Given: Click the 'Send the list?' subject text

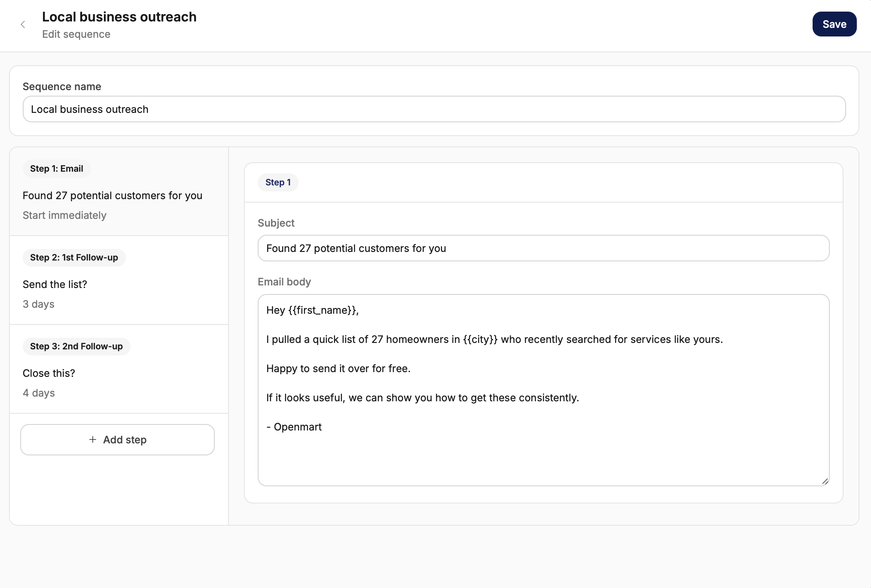Looking at the screenshot, I should pyautogui.click(x=55, y=285).
